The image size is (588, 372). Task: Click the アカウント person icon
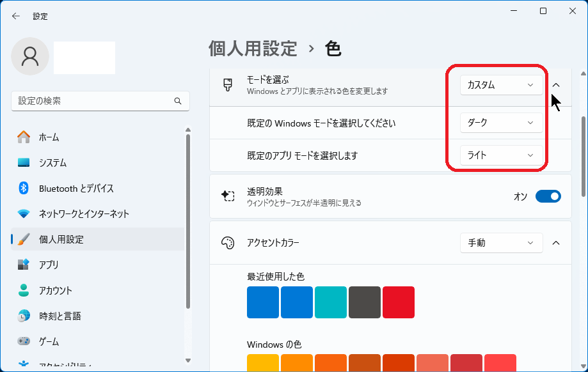[x=24, y=290]
